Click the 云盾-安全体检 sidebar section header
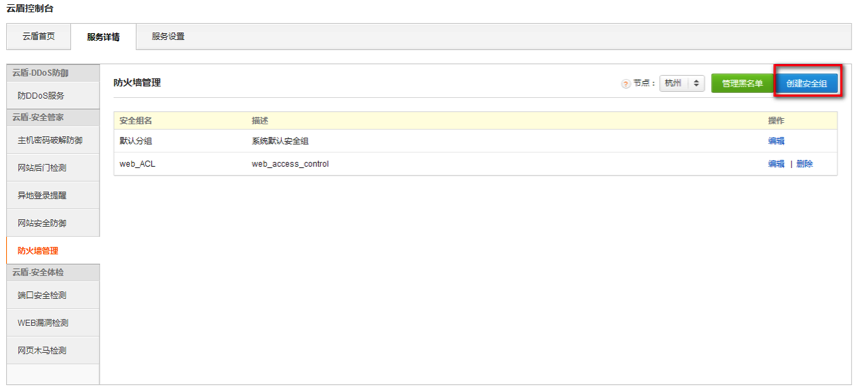The width and height of the screenshot is (857, 390). click(53, 272)
